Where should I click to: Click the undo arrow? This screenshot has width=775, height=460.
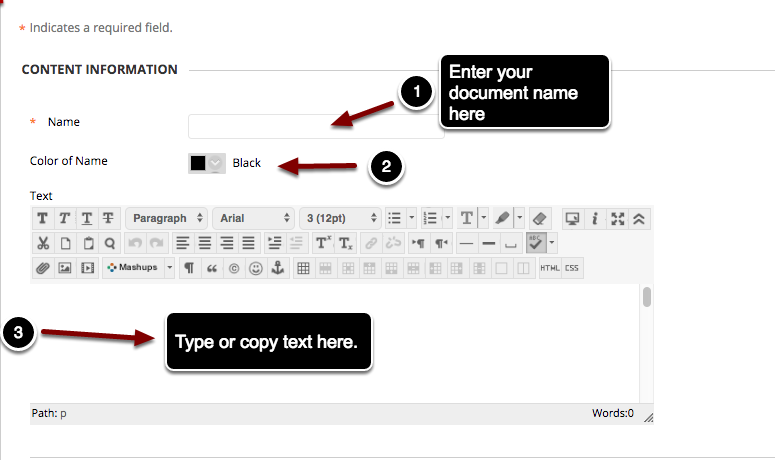(135, 243)
